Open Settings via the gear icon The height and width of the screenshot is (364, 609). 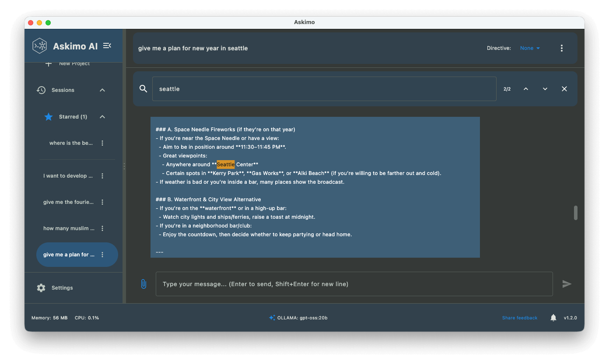point(41,287)
